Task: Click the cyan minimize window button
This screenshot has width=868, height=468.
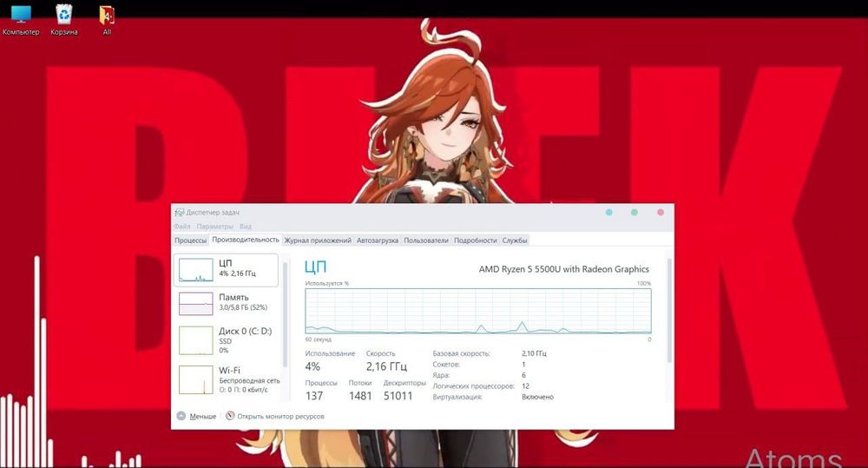Action: point(609,212)
